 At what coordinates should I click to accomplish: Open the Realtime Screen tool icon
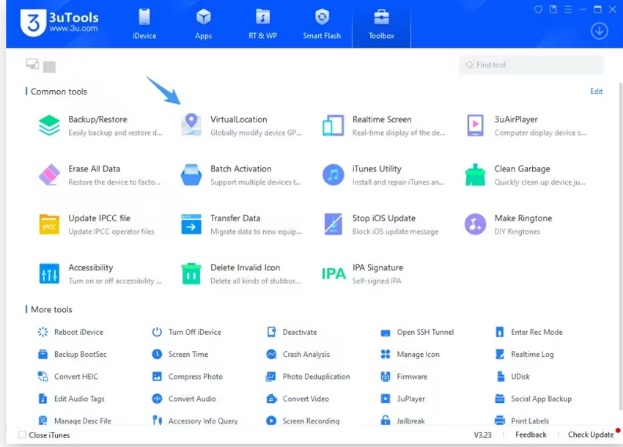click(x=333, y=125)
